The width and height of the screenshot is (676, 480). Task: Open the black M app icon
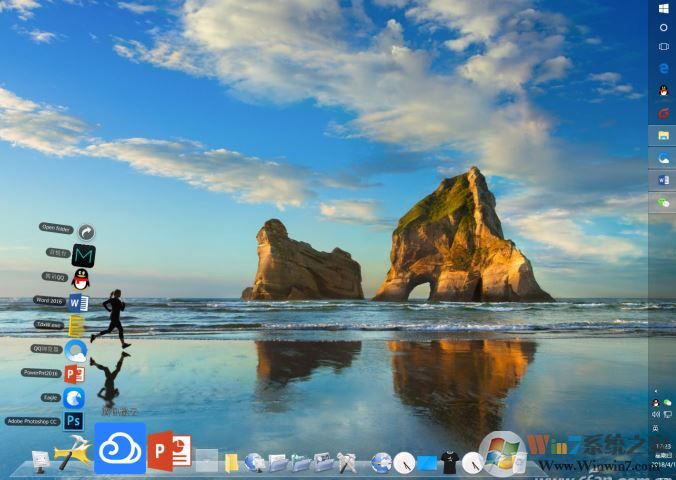[x=83, y=255]
